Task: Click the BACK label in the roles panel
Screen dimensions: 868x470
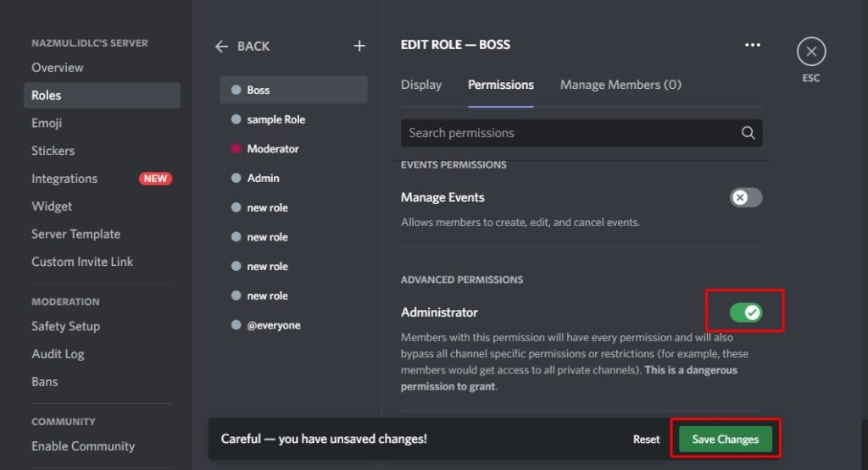Action: pyautogui.click(x=253, y=47)
